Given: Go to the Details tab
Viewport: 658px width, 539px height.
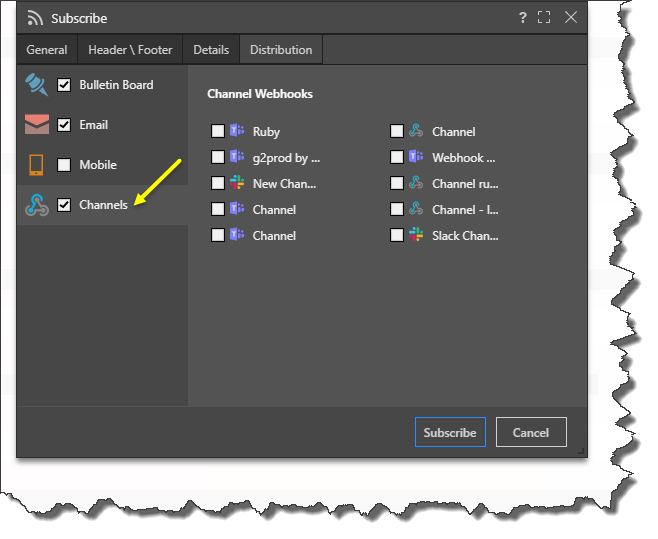Looking at the screenshot, I should (x=211, y=50).
